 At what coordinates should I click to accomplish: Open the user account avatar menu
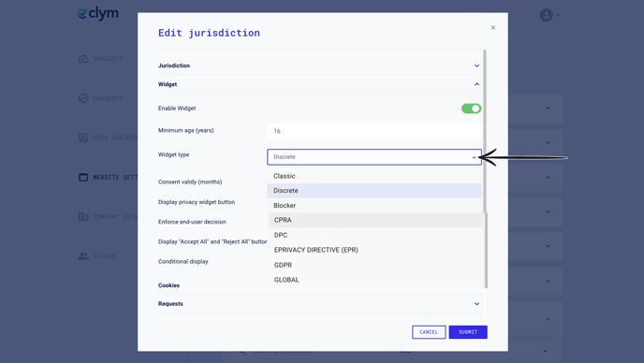549,15
